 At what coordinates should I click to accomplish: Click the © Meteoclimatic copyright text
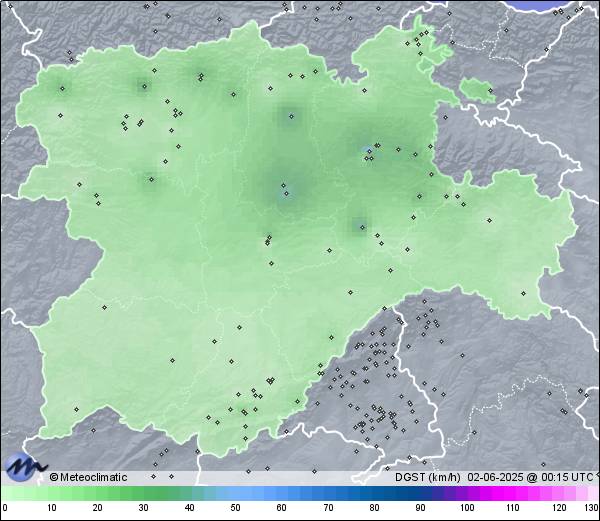(x=88, y=477)
